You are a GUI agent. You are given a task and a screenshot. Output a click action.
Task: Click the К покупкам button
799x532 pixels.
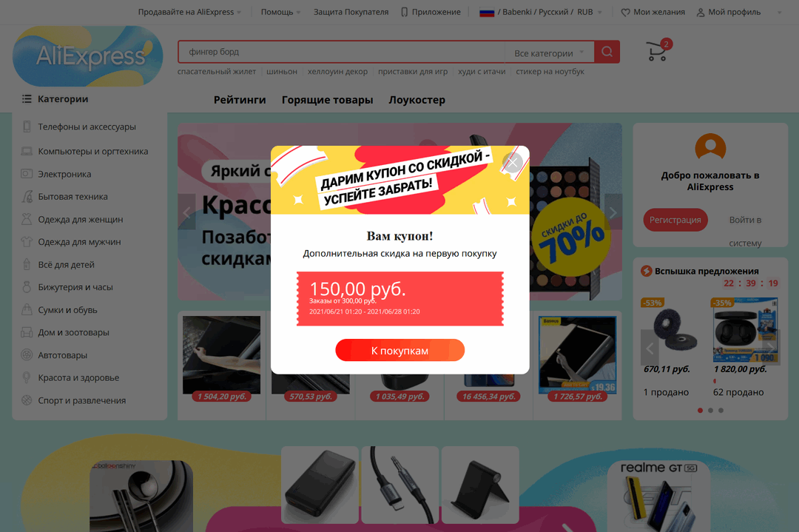400,351
